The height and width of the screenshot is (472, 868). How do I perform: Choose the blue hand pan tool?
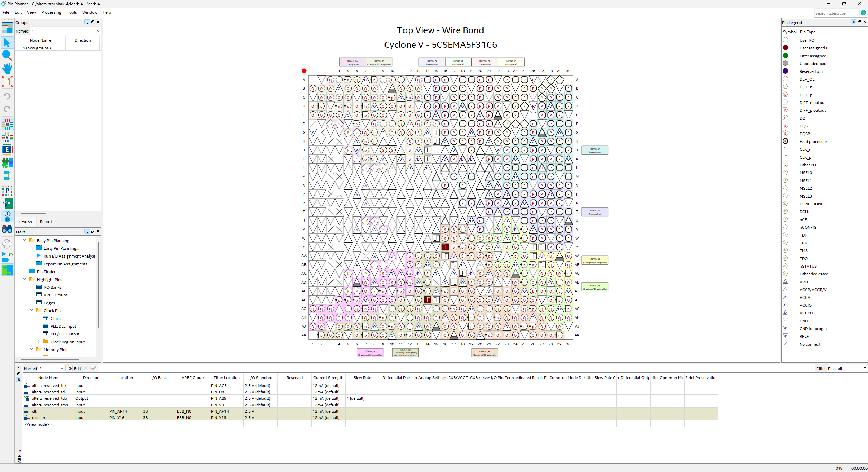[x=7, y=68]
